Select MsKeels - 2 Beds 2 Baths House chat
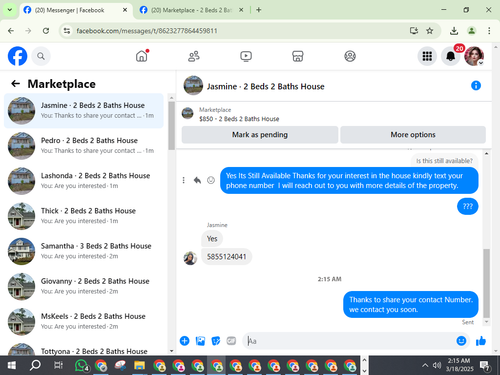Screen dimensions: 500x375 point(84,322)
